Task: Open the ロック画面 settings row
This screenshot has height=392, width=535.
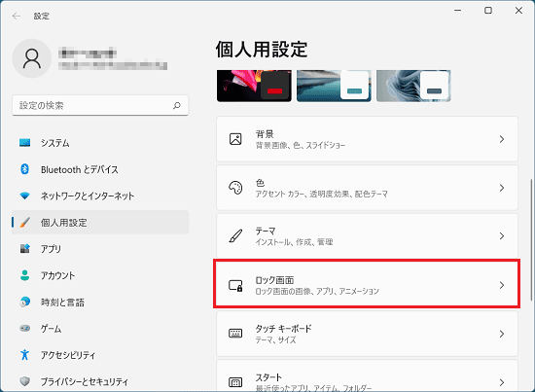Action: pos(367,285)
